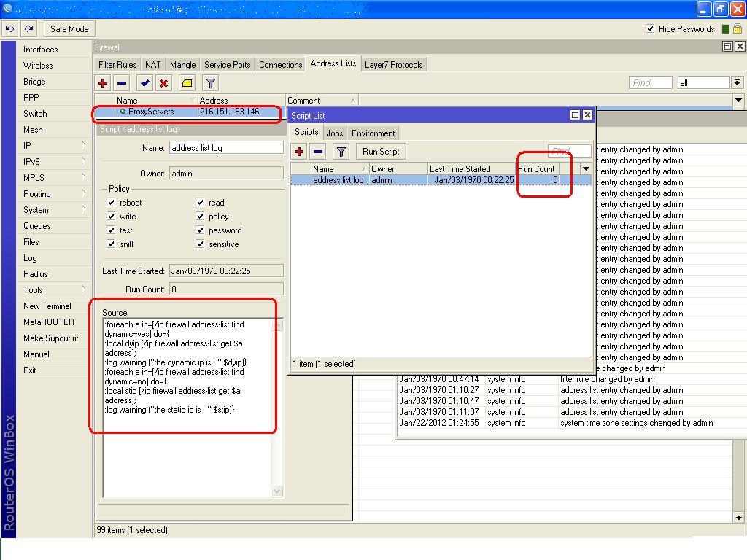The width and height of the screenshot is (747, 560).
Task: Uncheck the reboot policy checkbox
Action: point(111,203)
